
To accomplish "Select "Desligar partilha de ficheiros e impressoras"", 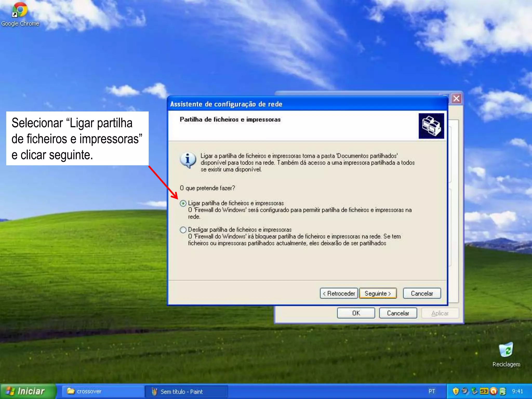I will point(183,230).
